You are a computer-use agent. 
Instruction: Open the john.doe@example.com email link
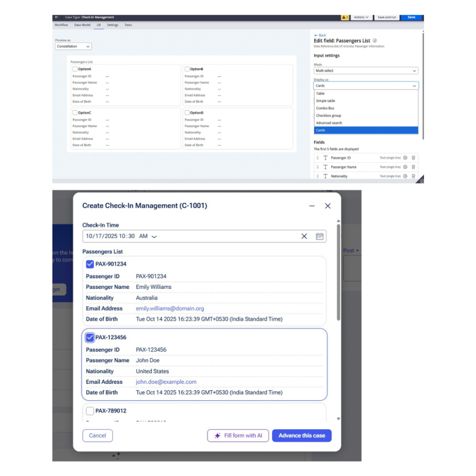point(166,382)
